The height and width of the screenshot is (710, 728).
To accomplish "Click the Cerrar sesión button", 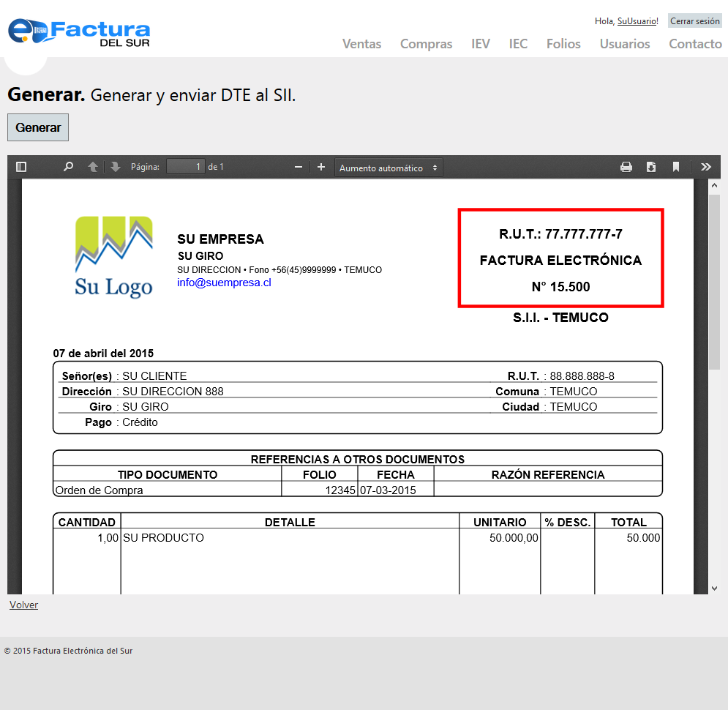I will (694, 21).
